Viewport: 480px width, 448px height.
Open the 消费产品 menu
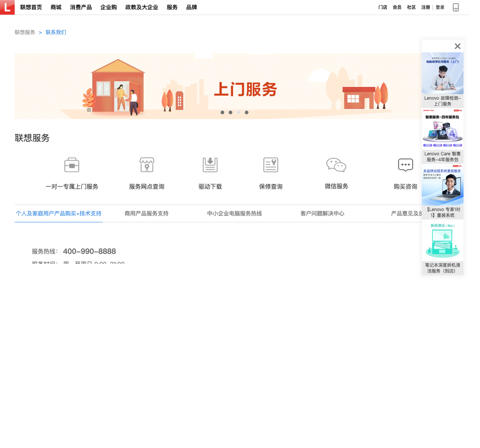81,7
